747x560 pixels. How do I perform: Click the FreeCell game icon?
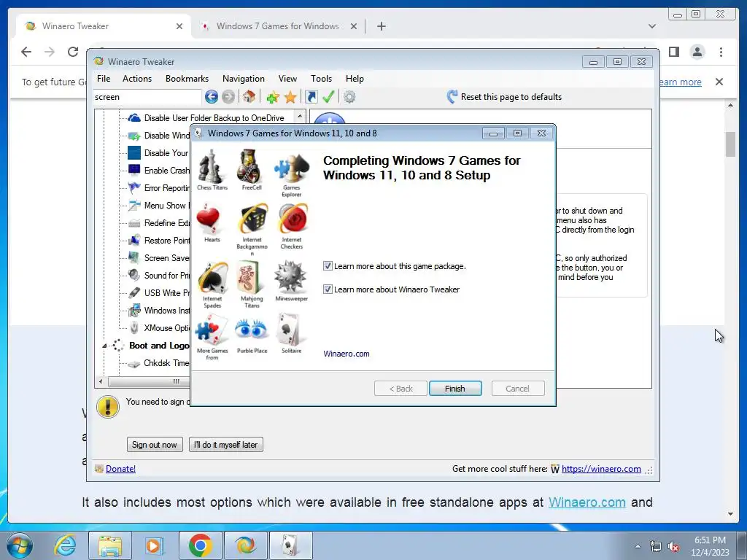[x=251, y=166]
